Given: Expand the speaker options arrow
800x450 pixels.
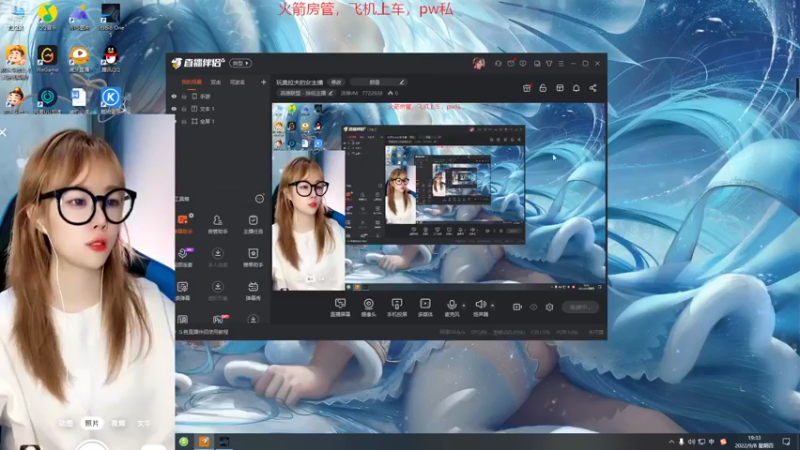Looking at the screenshot, I should [492, 305].
